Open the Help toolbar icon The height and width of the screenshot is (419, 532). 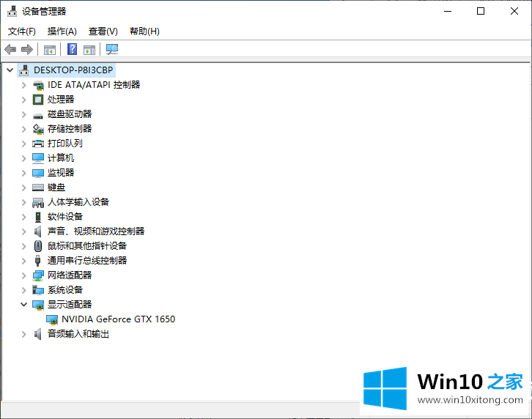click(72, 50)
